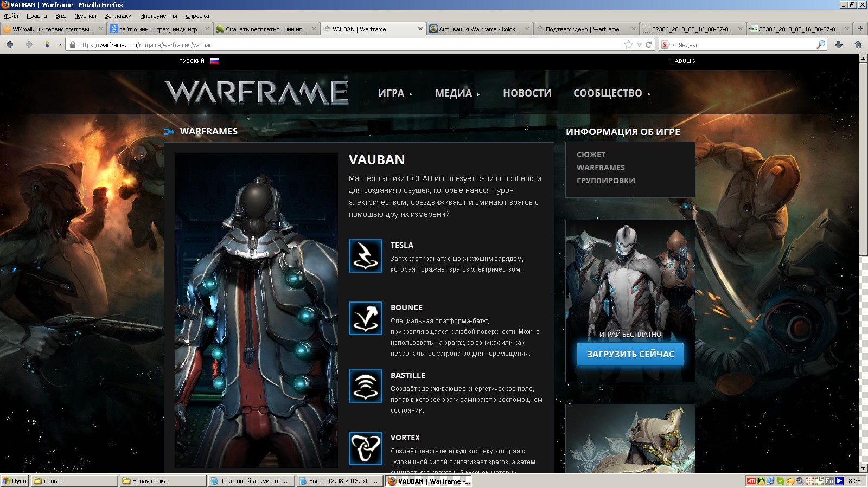Viewport: 868px width, 488px height.
Task: Switch to the 'Скачать бесплатно мини игры' tab
Action: coord(266,29)
